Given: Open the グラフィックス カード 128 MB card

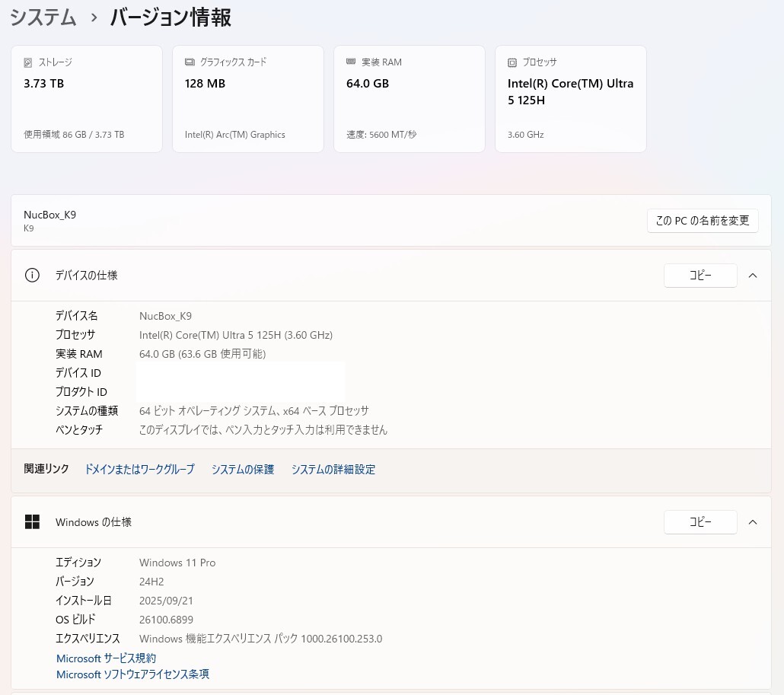Looking at the screenshot, I should (248, 99).
